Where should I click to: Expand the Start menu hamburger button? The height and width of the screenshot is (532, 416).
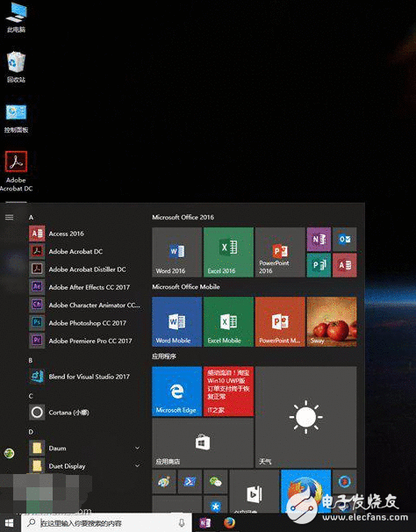[x=9, y=217]
